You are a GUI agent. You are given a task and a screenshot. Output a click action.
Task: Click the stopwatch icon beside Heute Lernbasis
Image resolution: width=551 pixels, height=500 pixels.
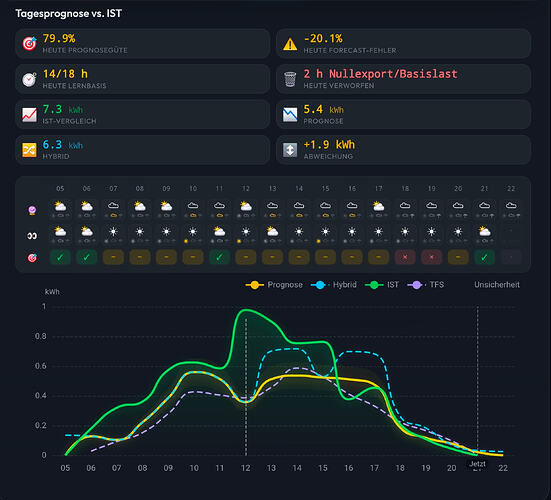(30, 79)
